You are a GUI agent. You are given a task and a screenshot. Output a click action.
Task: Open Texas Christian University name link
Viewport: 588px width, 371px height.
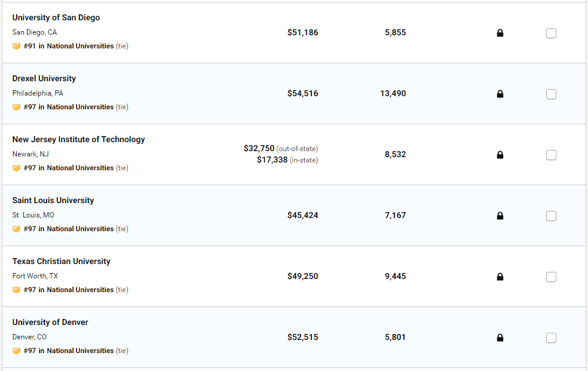[x=61, y=262]
